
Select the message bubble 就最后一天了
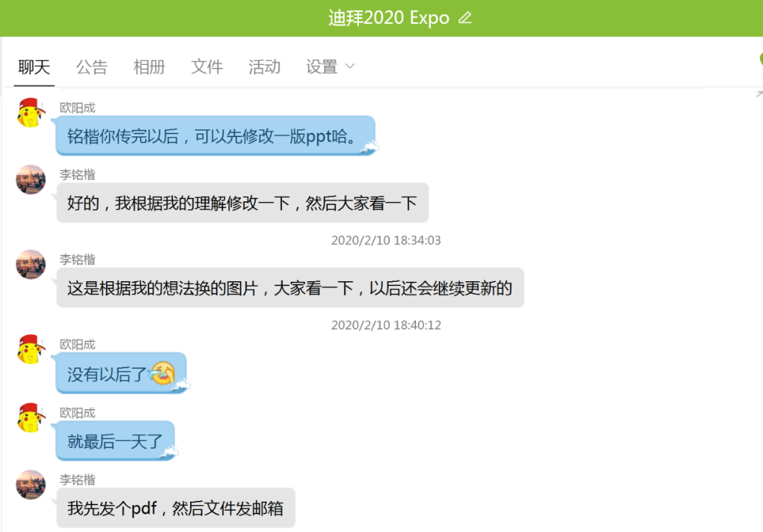pyautogui.click(x=115, y=441)
